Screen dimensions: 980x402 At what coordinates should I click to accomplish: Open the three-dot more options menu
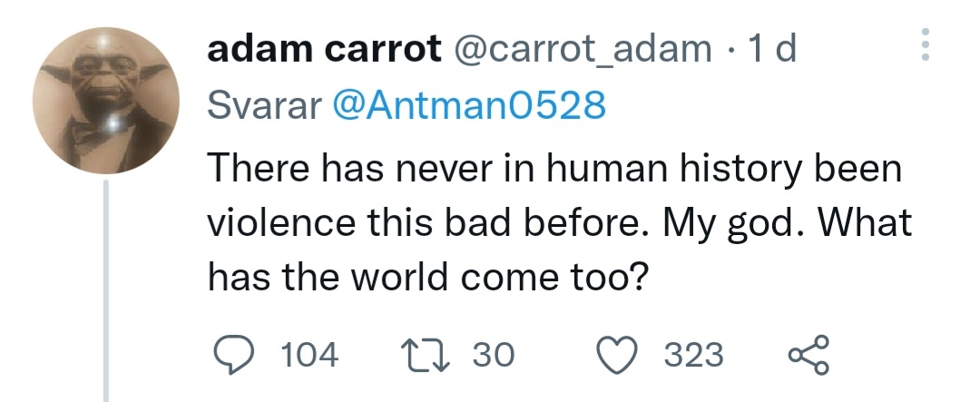[925, 44]
